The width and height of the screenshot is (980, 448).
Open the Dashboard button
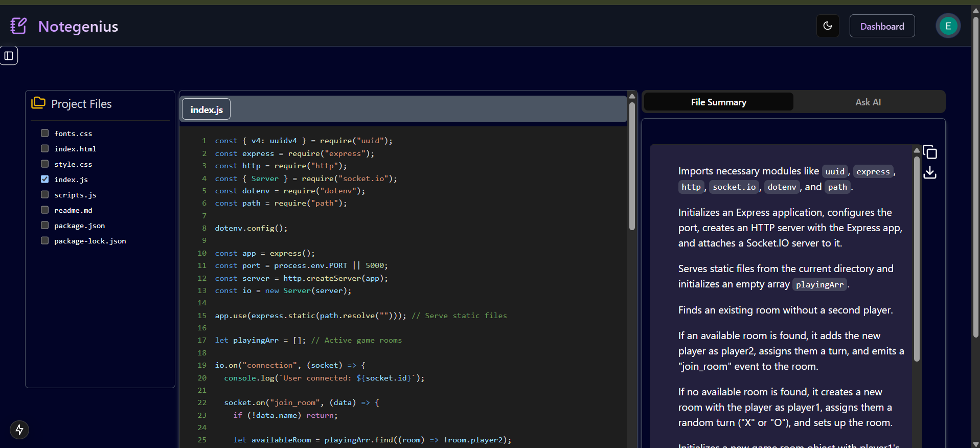point(882,26)
